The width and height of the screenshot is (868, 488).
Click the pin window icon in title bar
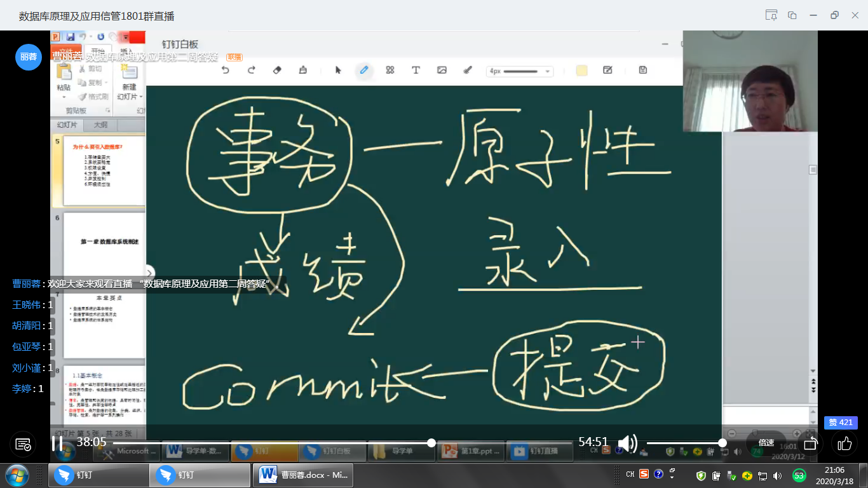pyautogui.click(x=771, y=15)
